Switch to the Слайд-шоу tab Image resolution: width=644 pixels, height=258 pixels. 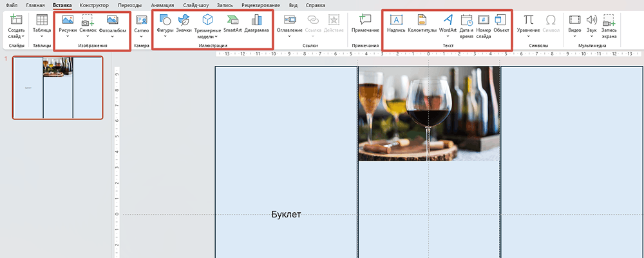[x=196, y=5]
